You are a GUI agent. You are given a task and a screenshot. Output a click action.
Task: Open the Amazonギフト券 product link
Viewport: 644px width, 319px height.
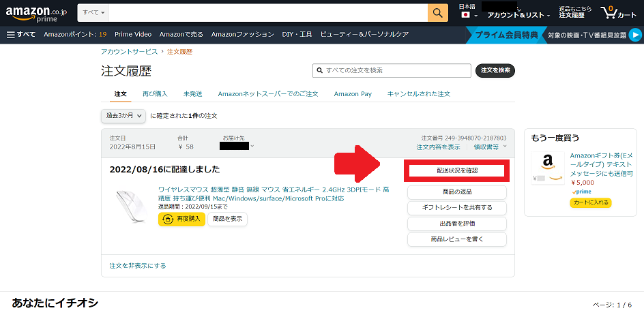(x=602, y=165)
